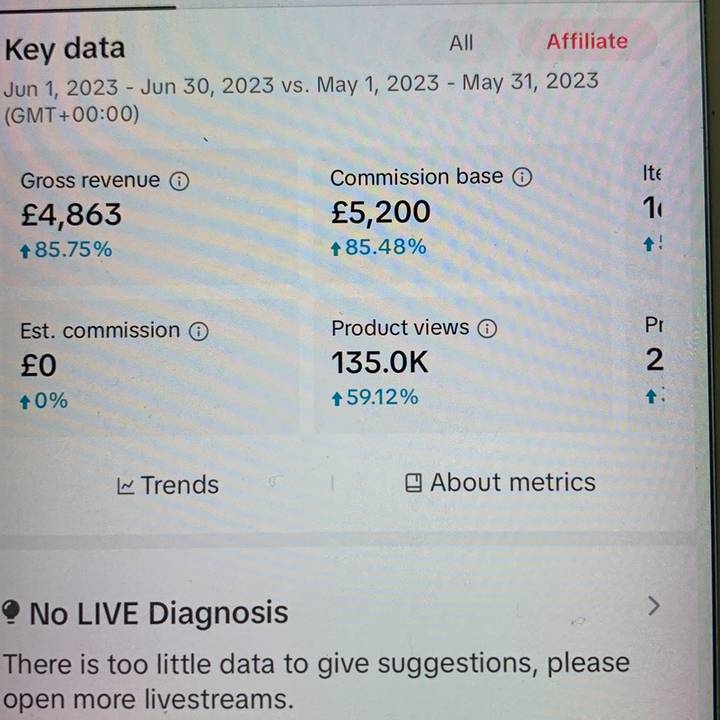Select the Affiliate tab
This screenshot has height=720, width=720.
(587, 41)
